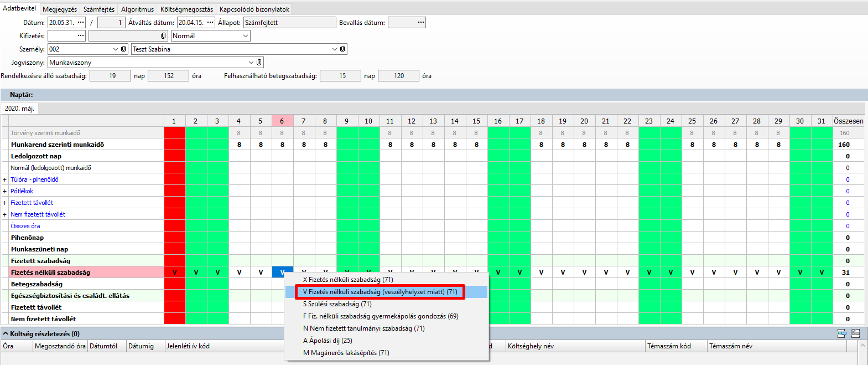Click the paperclip icon in Kifizetés field
Viewport: 868px width, 365px height.
pos(163,36)
